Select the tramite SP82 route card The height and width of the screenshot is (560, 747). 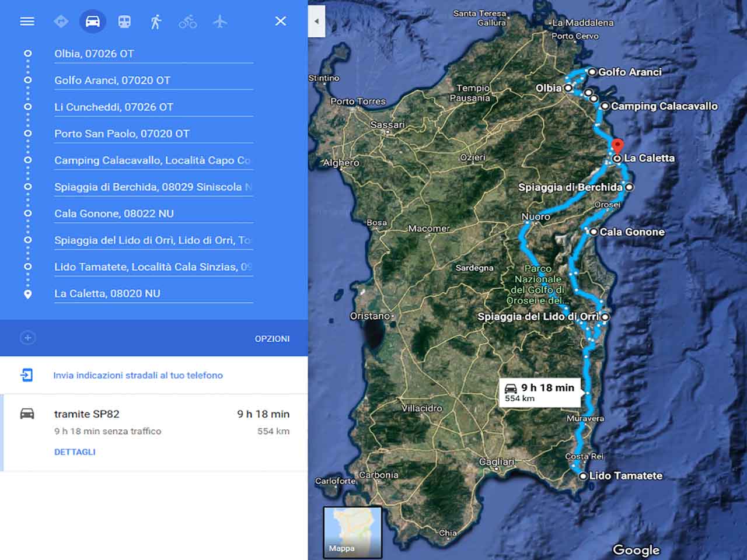(155, 432)
